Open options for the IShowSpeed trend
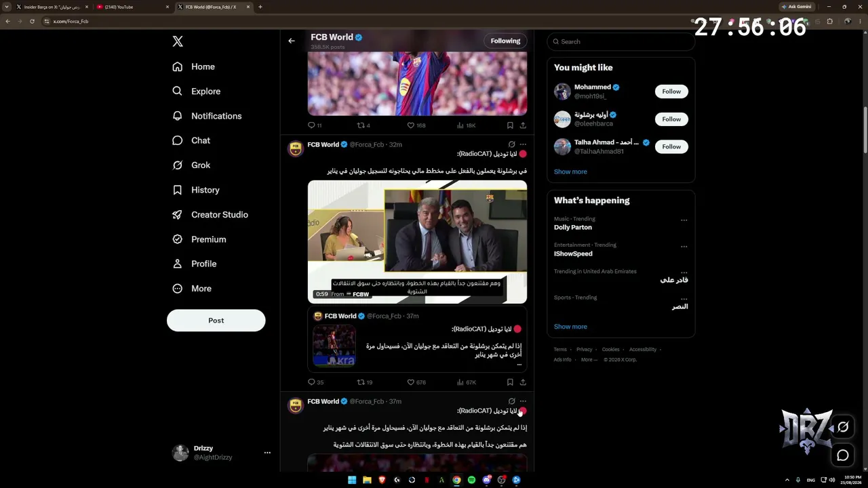 (x=684, y=247)
